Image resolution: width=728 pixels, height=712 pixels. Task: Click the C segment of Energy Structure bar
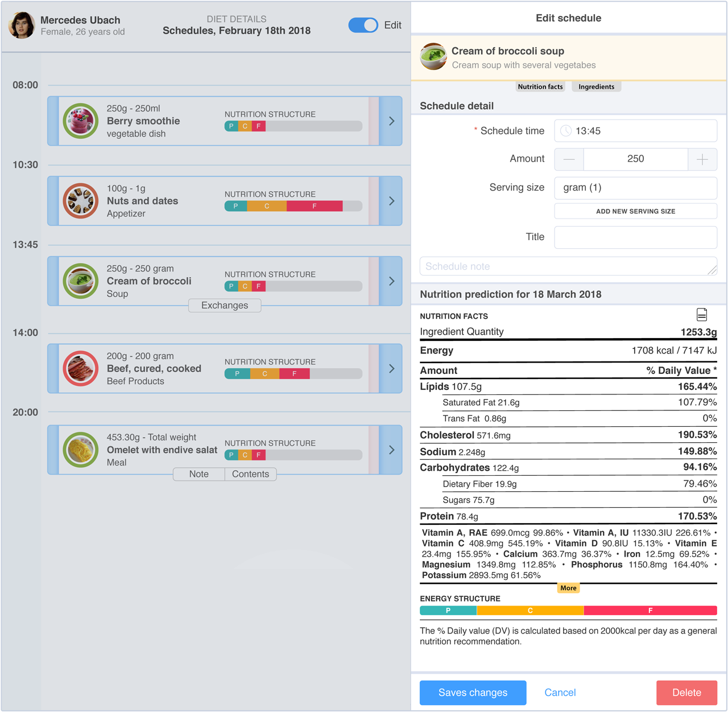click(530, 611)
